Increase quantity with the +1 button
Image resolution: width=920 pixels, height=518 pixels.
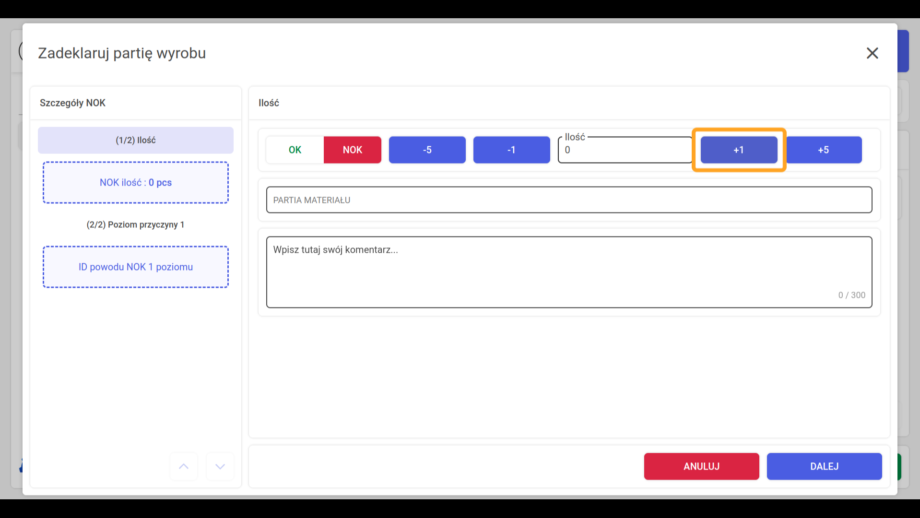739,150
